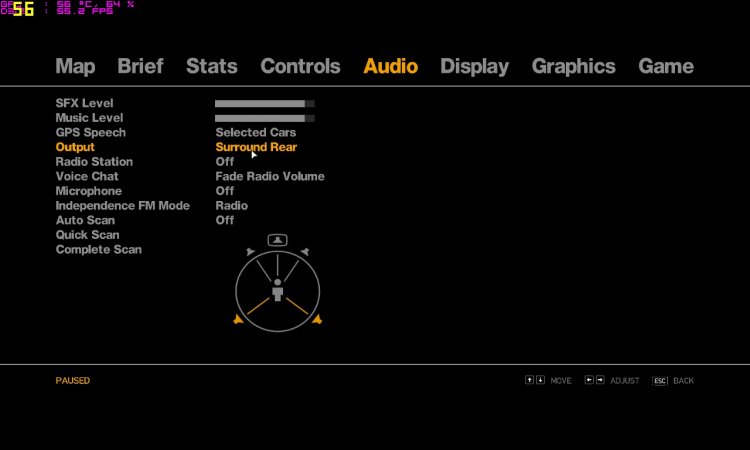Click the left arrow key icon beside Adjust
The width and height of the screenshot is (750, 450).
click(589, 380)
